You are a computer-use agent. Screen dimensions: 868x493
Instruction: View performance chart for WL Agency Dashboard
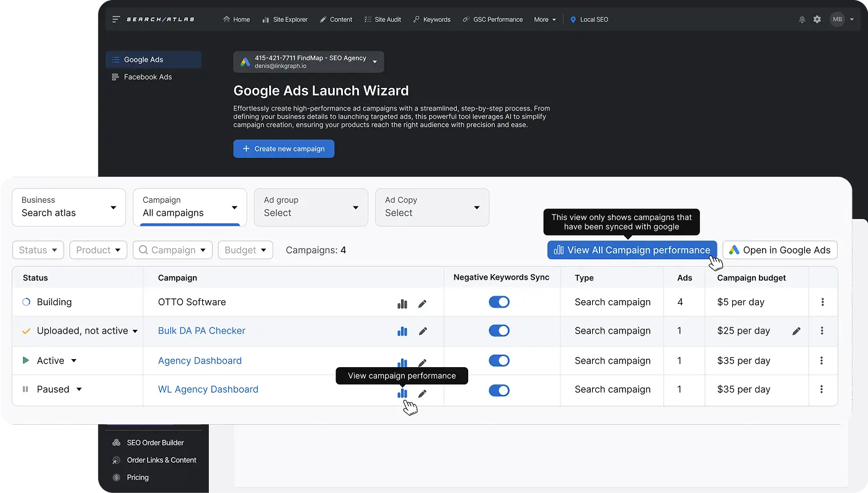click(x=402, y=393)
